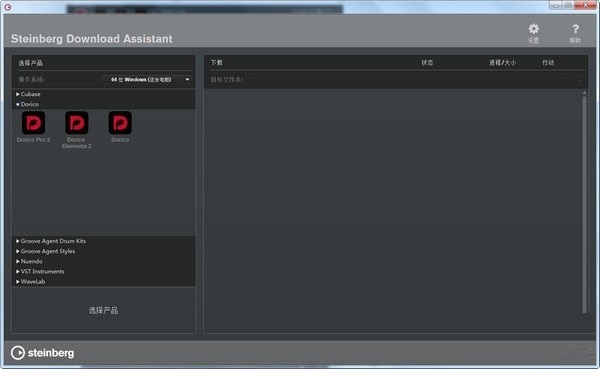Open the settings gear icon
This screenshot has height=369, width=600.
point(533,29)
